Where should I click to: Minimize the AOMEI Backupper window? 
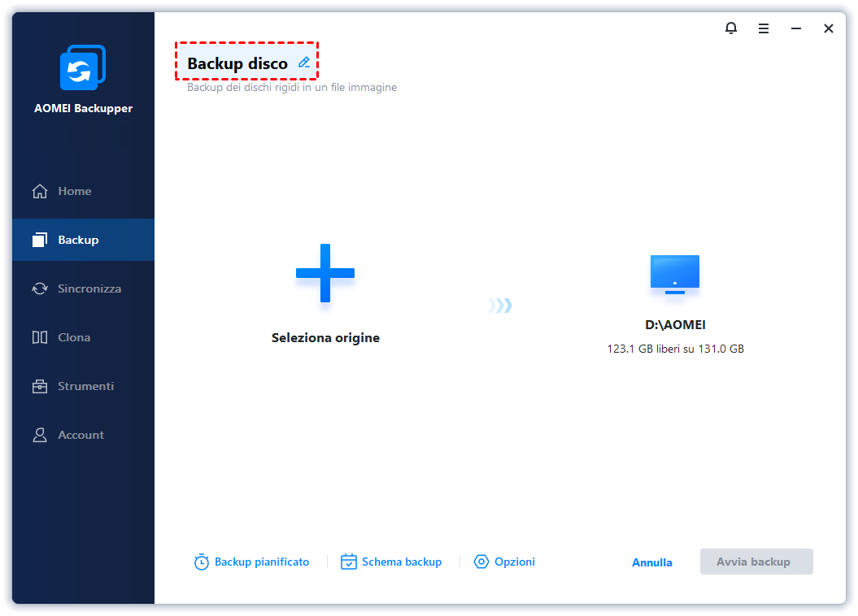tap(796, 28)
